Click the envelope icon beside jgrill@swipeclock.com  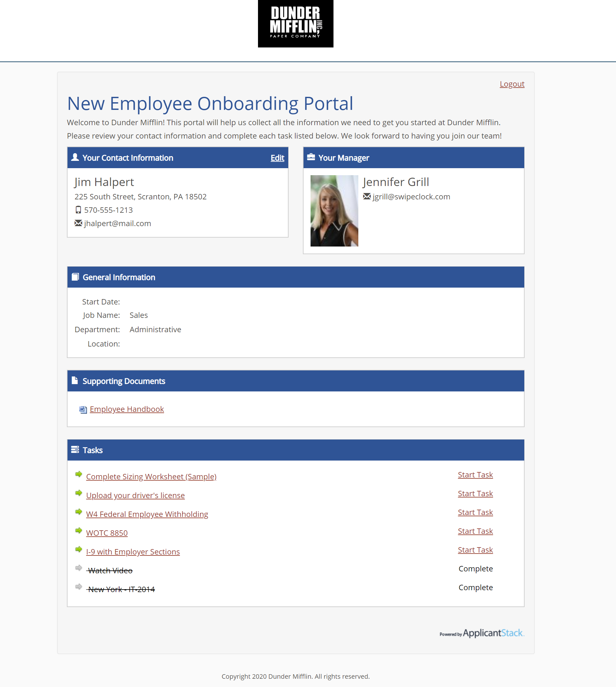367,196
